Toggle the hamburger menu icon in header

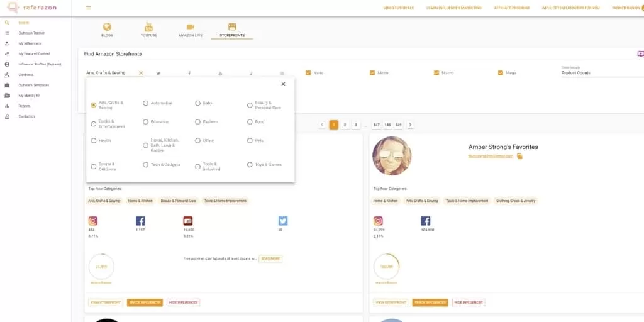click(x=88, y=8)
